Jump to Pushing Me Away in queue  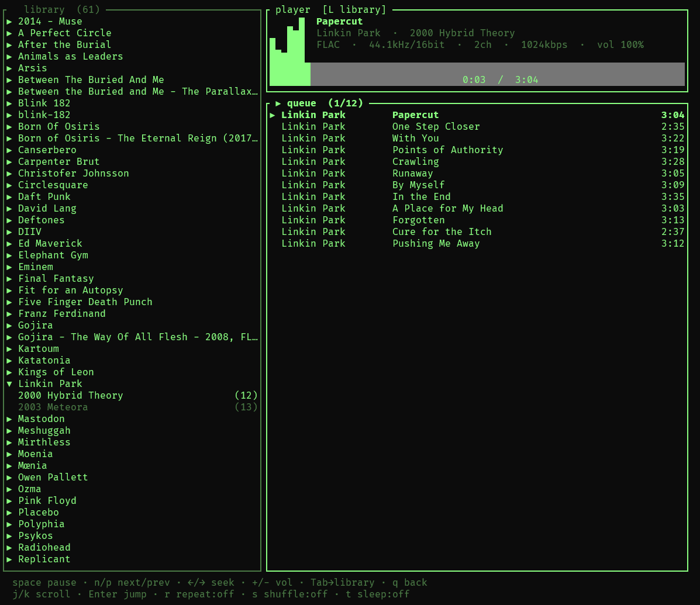click(477, 244)
